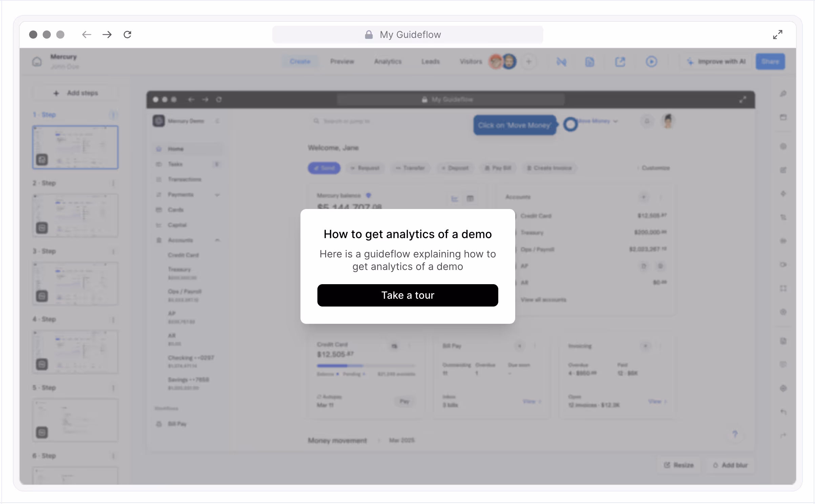Click the blue Share button
The width and height of the screenshot is (815, 504).
[770, 62]
